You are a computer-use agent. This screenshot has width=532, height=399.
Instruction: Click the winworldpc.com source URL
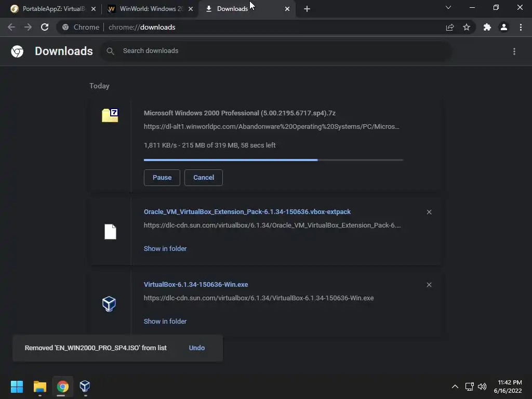[x=271, y=127]
